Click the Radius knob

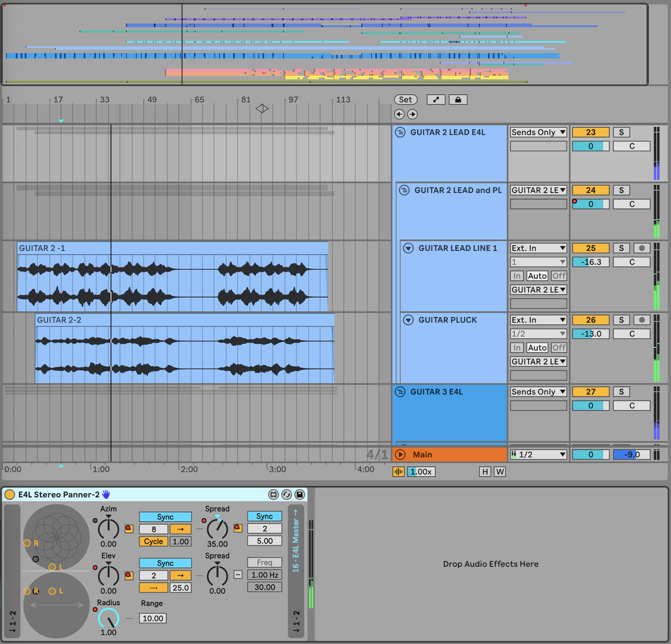(108, 618)
